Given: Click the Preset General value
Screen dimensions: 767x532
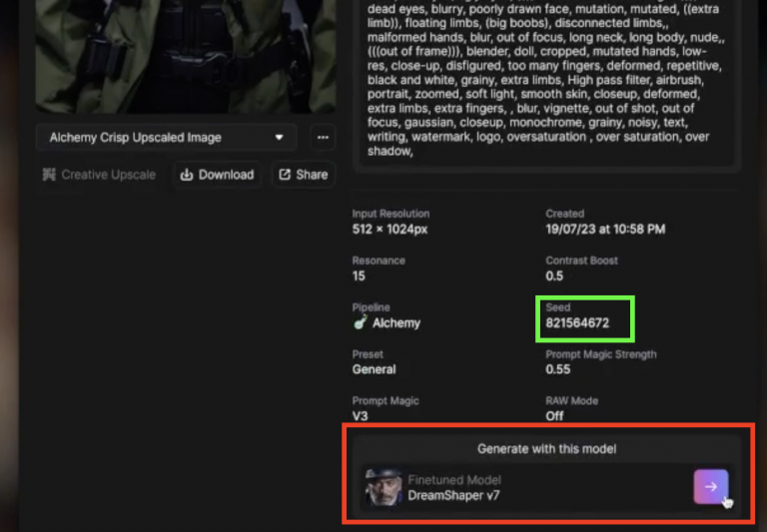Looking at the screenshot, I should (375, 369).
